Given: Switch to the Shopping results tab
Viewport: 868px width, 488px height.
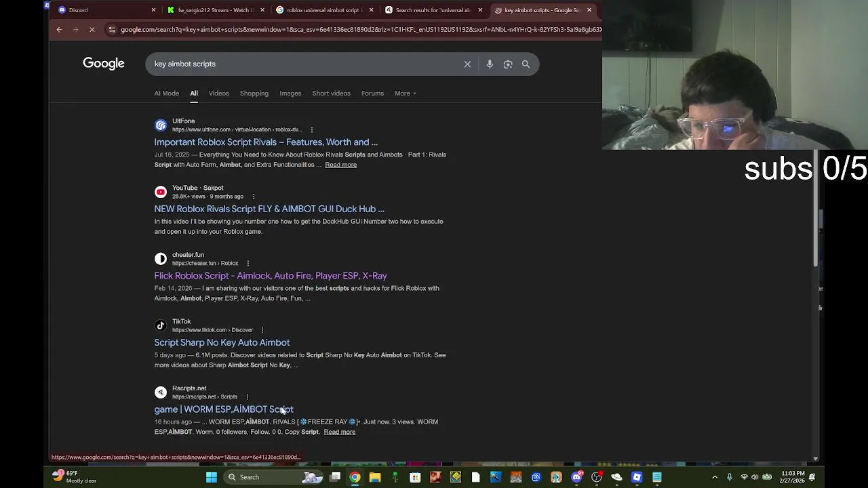Looking at the screenshot, I should click(x=254, y=93).
